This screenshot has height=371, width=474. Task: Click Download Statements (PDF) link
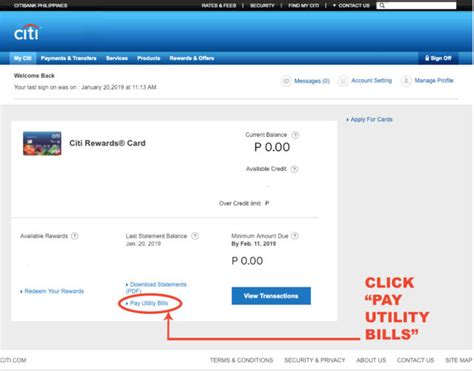tap(156, 288)
